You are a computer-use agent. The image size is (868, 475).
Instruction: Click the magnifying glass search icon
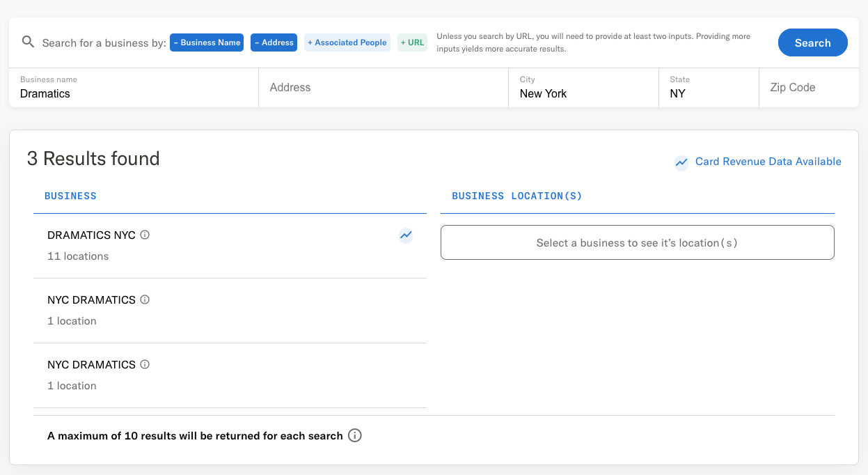click(x=28, y=42)
